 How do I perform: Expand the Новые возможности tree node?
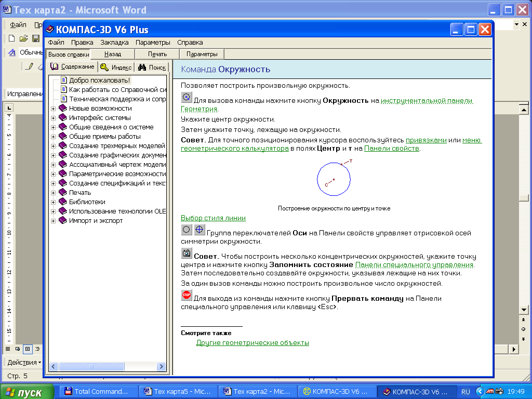click(54, 109)
